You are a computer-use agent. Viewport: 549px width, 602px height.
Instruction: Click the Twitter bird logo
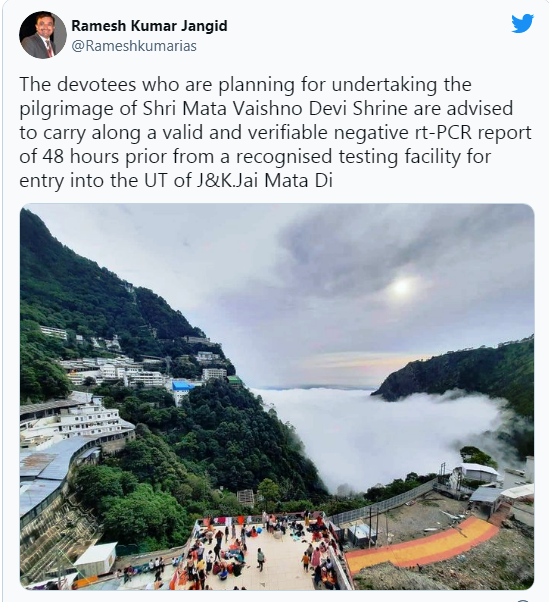point(523,23)
